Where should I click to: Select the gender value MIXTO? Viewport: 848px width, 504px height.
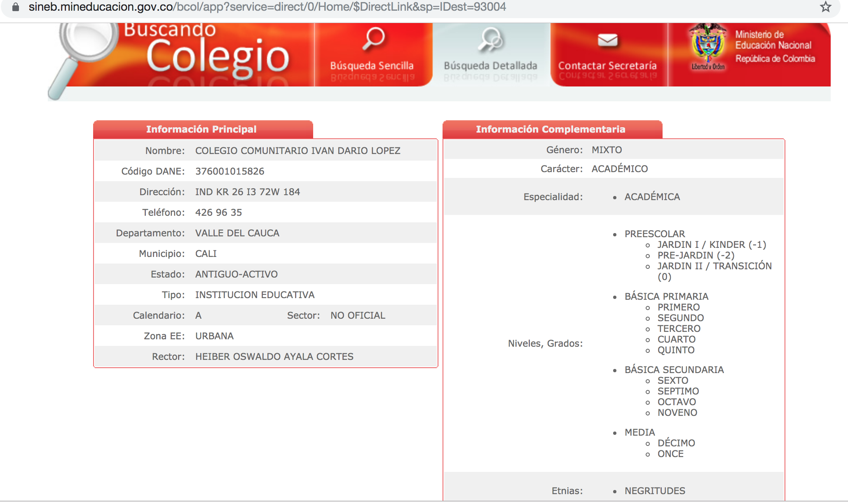coord(607,150)
